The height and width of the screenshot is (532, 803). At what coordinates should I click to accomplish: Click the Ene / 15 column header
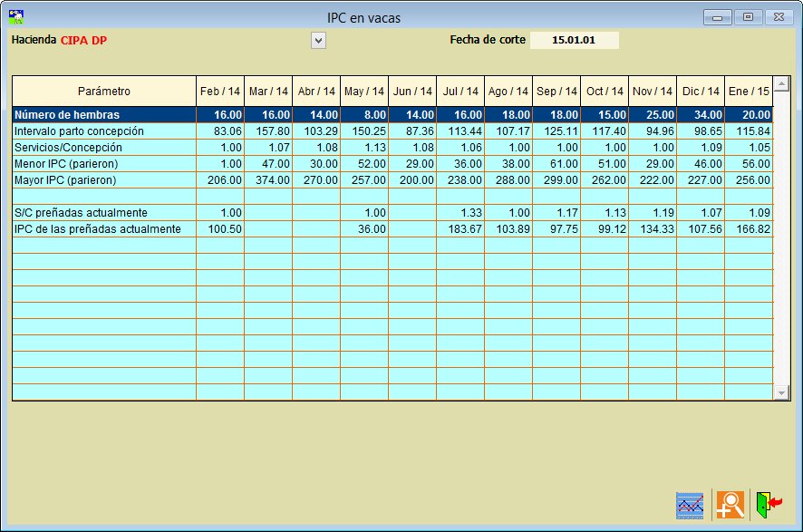[x=749, y=92]
